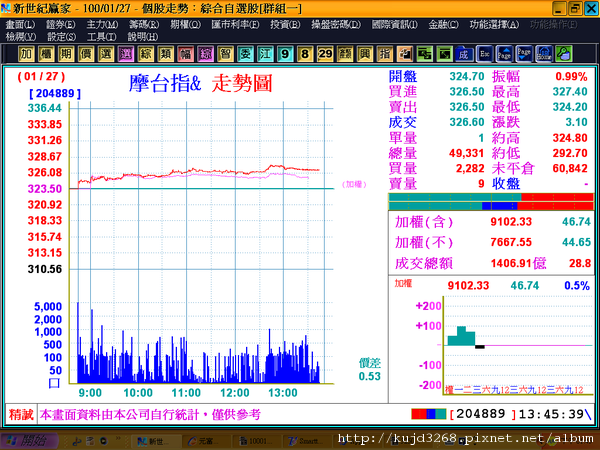Image resolution: width=600 pixels, height=450 pixels.
Task: Switch to the 元富 taskbar window
Action: [205, 442]
